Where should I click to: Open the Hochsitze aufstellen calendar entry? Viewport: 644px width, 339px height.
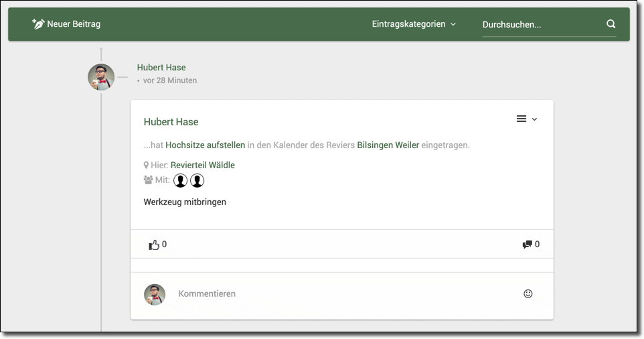pos(205,145)
